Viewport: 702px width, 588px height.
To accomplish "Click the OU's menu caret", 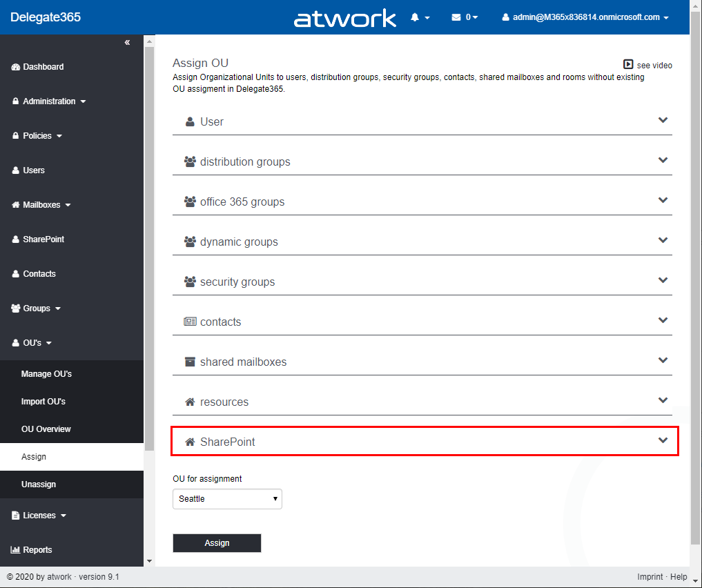I will [49, 343].
